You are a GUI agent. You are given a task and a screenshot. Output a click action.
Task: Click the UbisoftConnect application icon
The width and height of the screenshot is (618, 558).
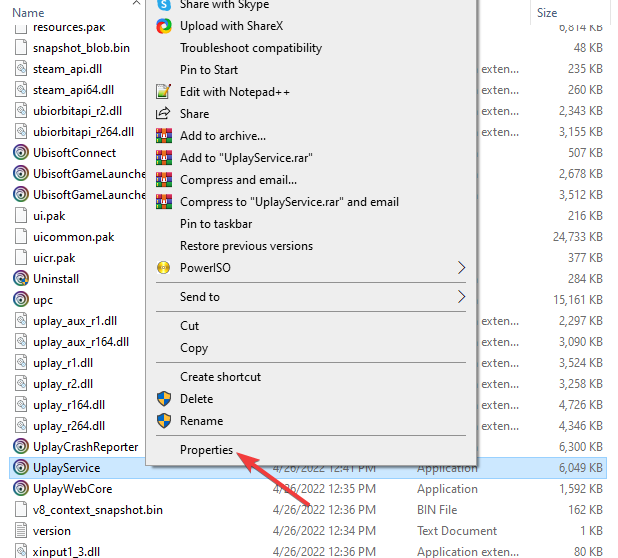point(21,153)
